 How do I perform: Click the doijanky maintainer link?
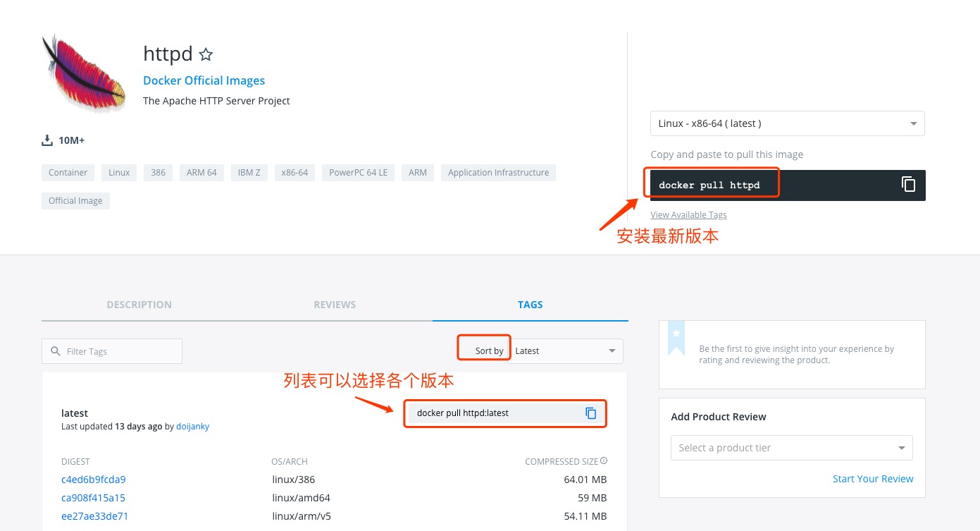(x=192, y=426)
